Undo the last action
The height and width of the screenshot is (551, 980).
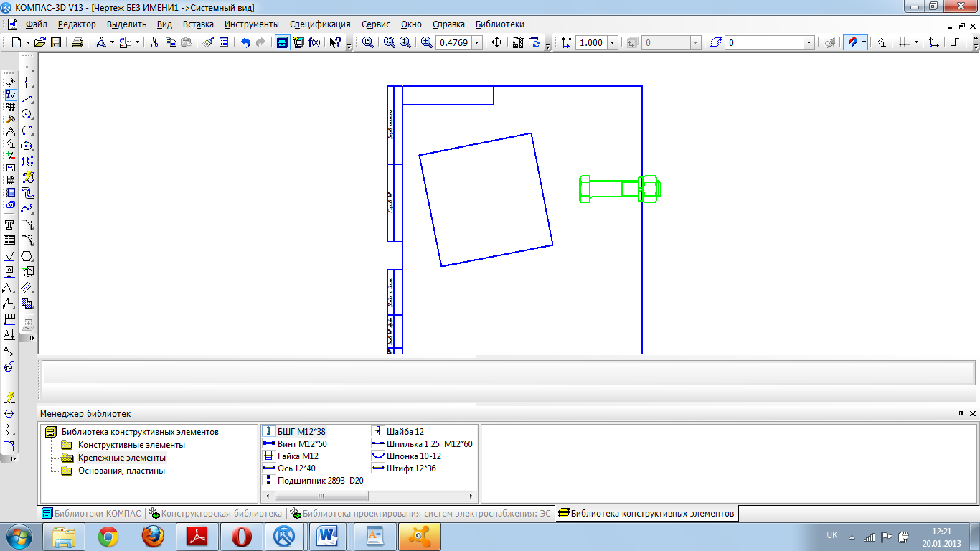pyautogui.click(x=245, y=42)
